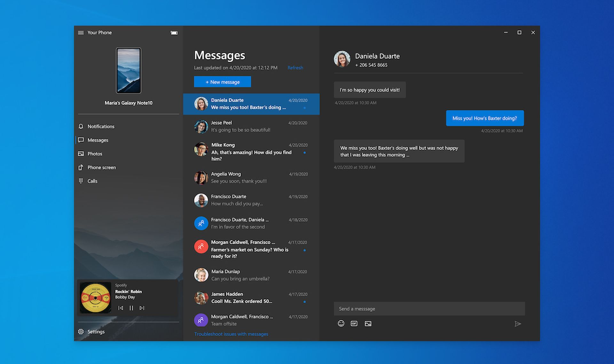Refresh the messages list
Image resolution: width=614 pixels, height=364 pixels.
coord(295,67)
